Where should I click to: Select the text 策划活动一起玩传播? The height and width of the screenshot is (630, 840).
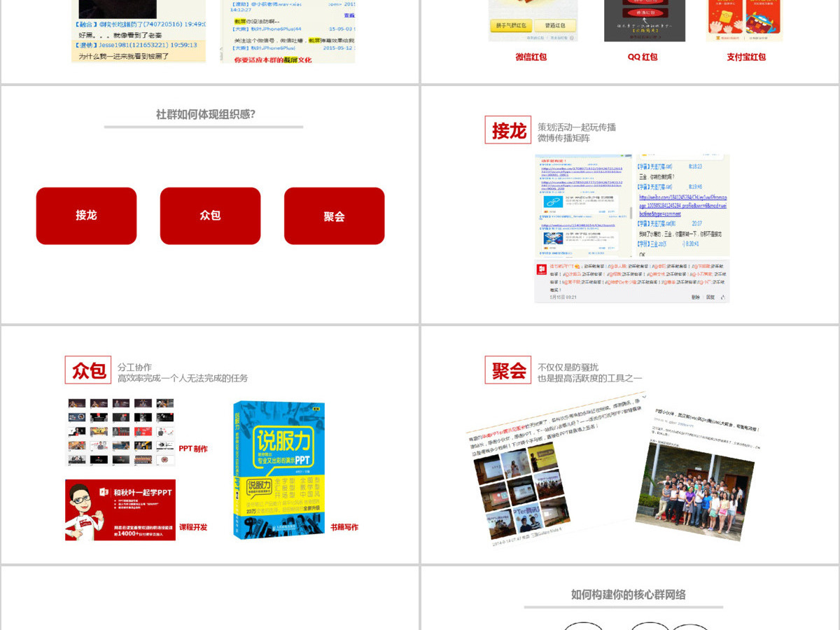(x=577, y=127)
